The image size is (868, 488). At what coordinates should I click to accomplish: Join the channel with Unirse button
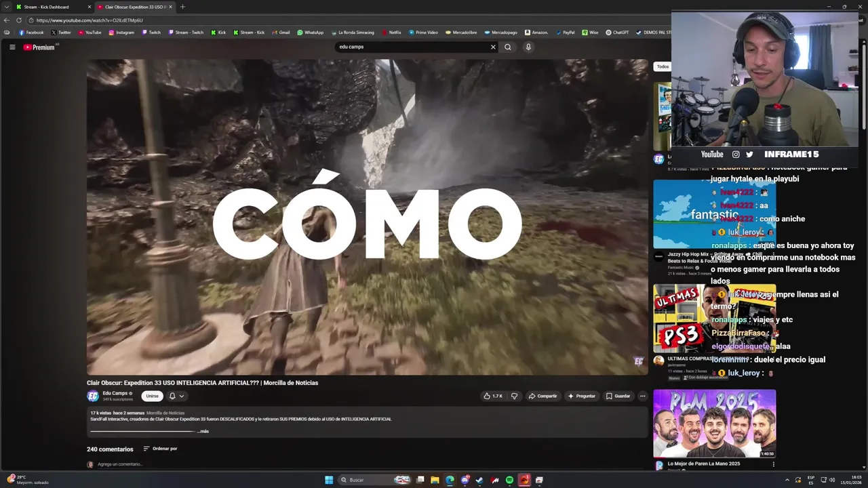tap(152, 396)
